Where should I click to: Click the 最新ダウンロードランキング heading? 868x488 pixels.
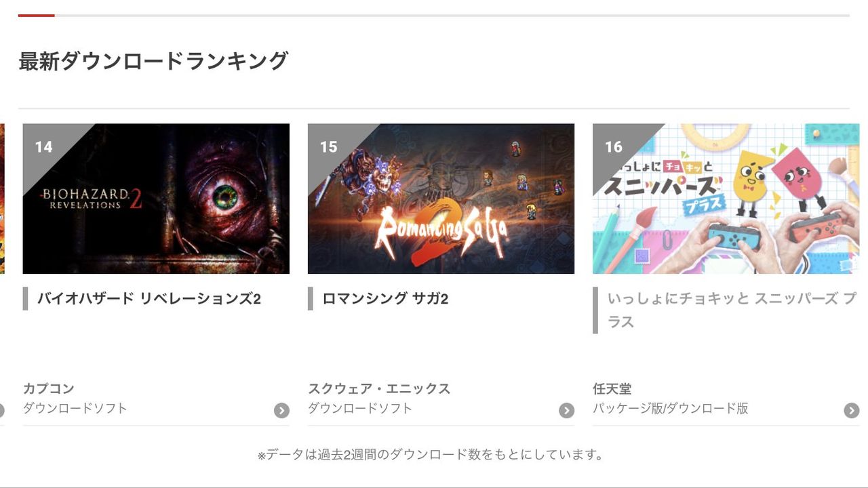[153, 61]
